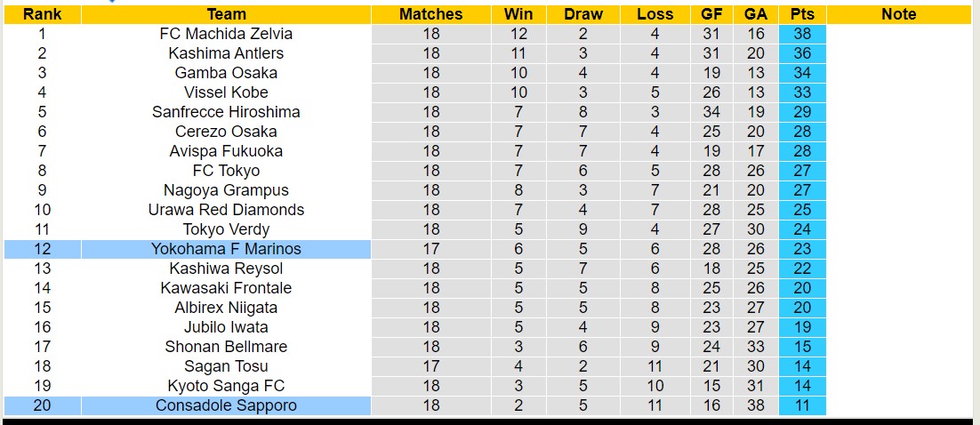Open the Kyoto Sanga FC team link

226,386
